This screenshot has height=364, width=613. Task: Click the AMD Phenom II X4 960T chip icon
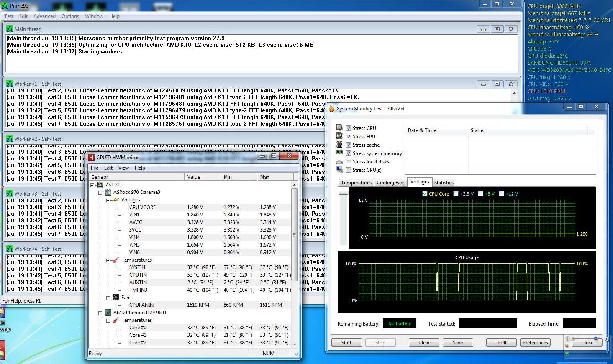108,313
